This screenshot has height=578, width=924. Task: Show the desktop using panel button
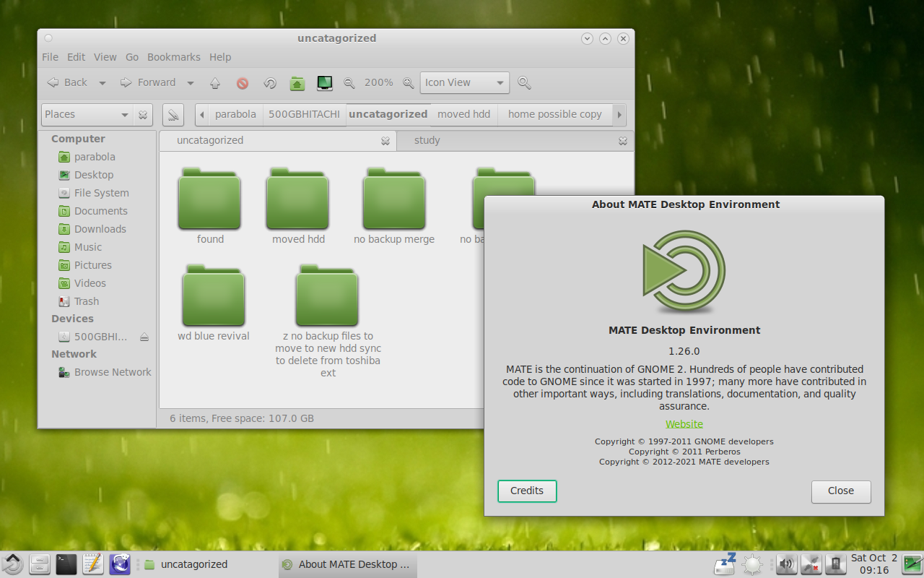click(912, 564)
